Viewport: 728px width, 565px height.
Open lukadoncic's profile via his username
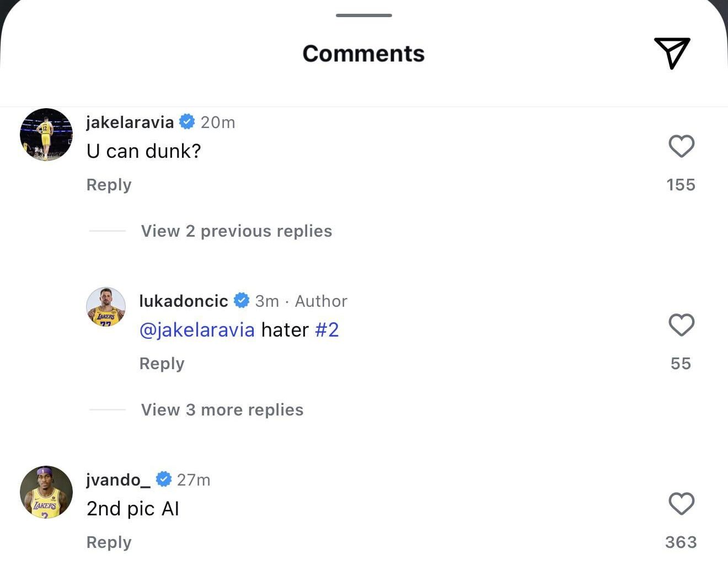pyautogui.click(x=183, y=301)
